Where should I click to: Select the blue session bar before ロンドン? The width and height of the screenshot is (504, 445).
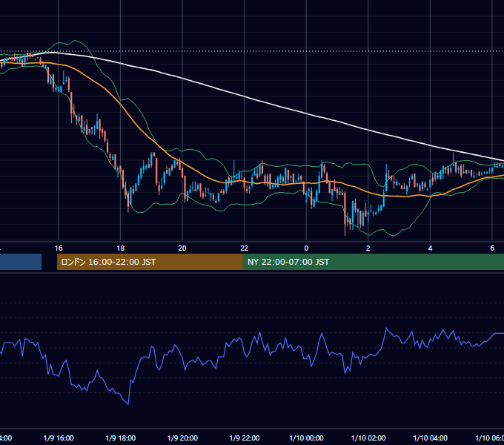21,262
